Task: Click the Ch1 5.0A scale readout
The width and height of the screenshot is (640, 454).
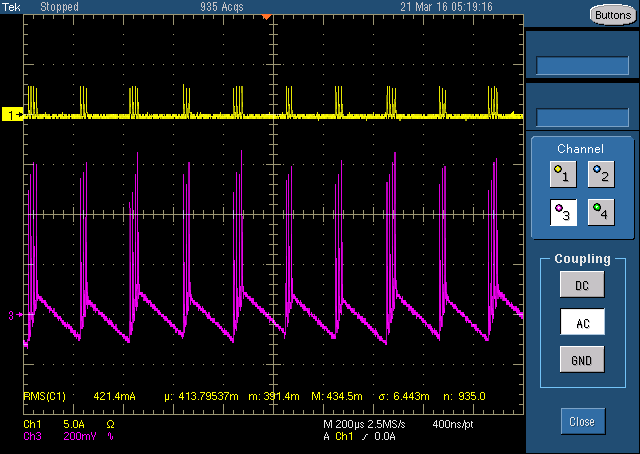Action: (x=54, y=424)
